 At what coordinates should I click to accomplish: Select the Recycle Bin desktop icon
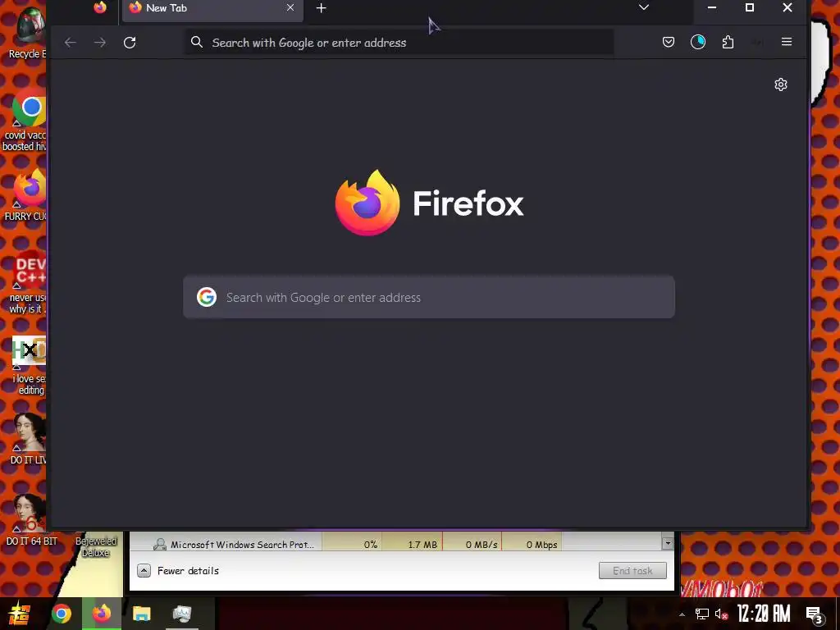[x=27, y=33]
